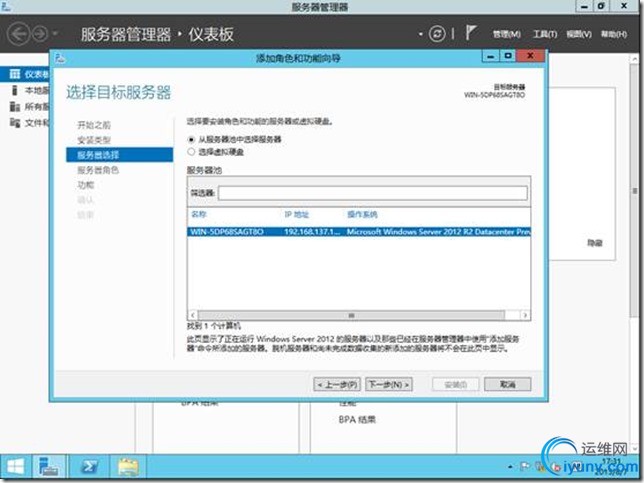Click the refresh icon in Server Manager header
This screenshot has height=483, width=644.
437,34
